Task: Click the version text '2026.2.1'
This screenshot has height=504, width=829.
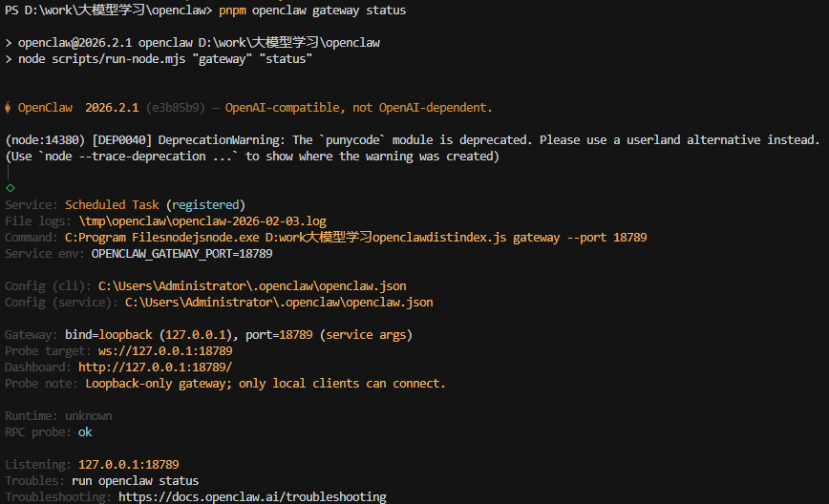Action: [x=112, y=108]
